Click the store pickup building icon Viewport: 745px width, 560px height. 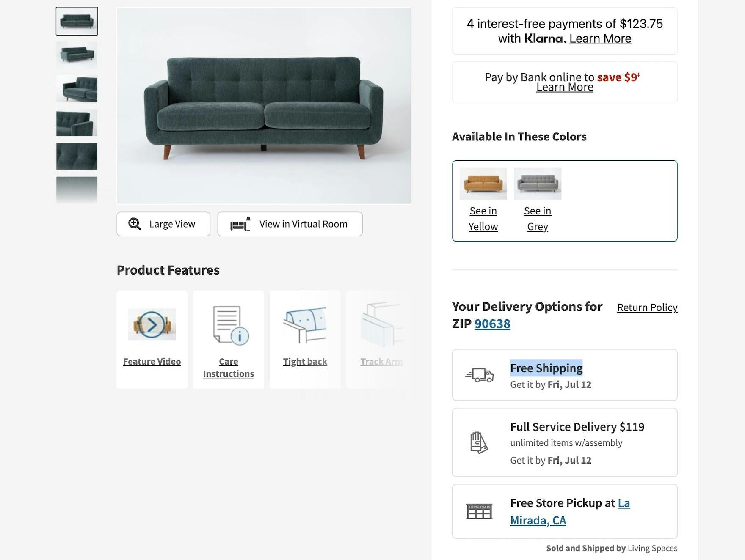tap(479, 511)
